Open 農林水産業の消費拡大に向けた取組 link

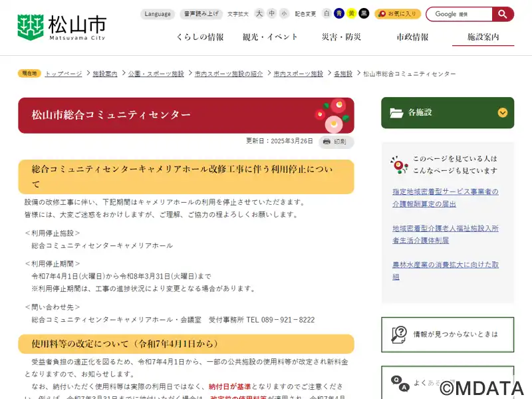tap(446, 271)
